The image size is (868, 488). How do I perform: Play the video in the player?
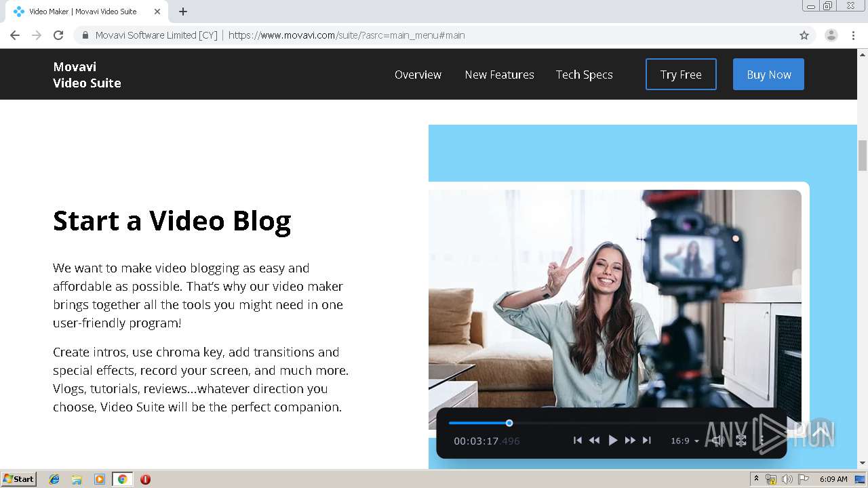pyautogui.click(x=612, y=441)
